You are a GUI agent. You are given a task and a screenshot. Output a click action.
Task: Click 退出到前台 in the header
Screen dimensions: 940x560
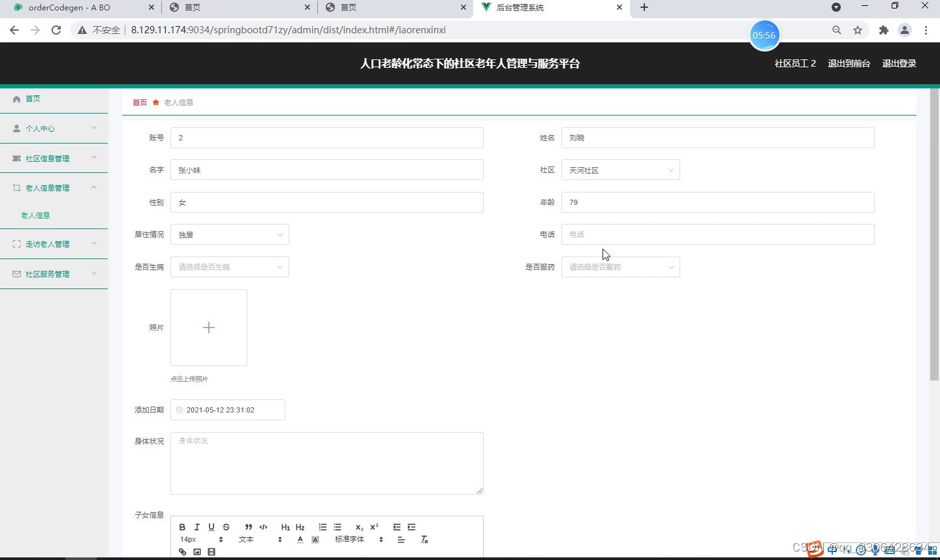click(x=849, y=63)
